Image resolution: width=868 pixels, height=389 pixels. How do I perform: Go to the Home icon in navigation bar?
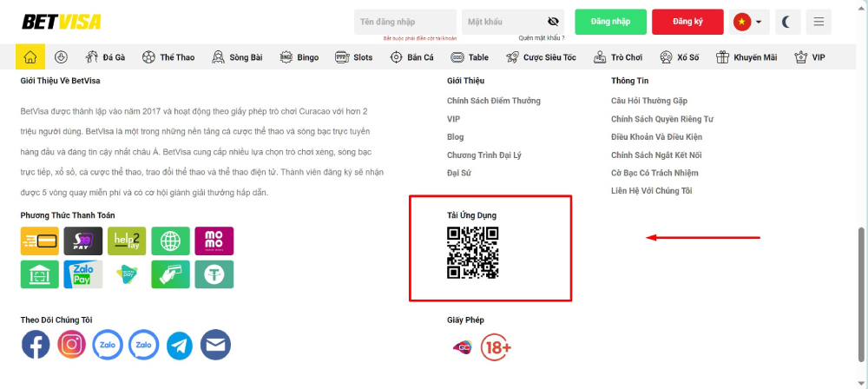[30, 57]
